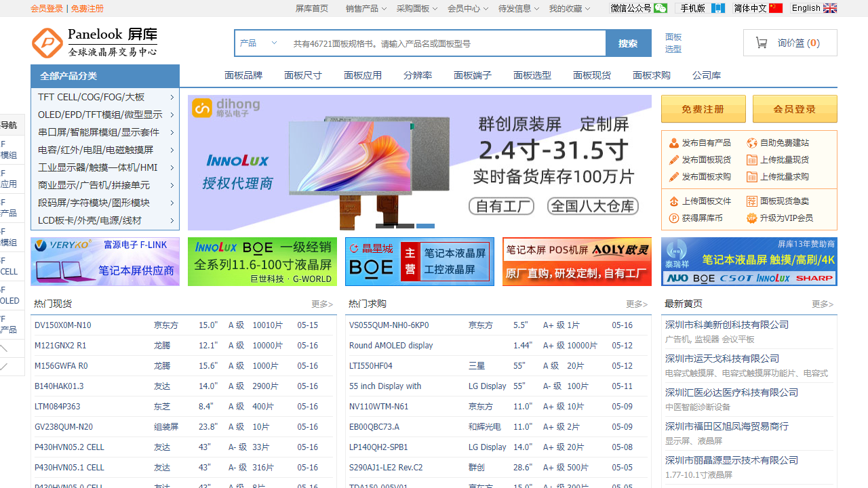Click the 发布面板现货 pencil icon
This screenshot has width=868, height=488.
pos(674,160)
